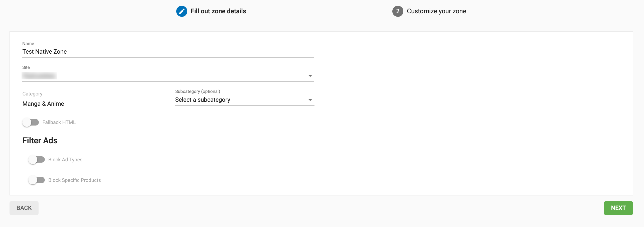Open the Site selection field

point(165,76)
